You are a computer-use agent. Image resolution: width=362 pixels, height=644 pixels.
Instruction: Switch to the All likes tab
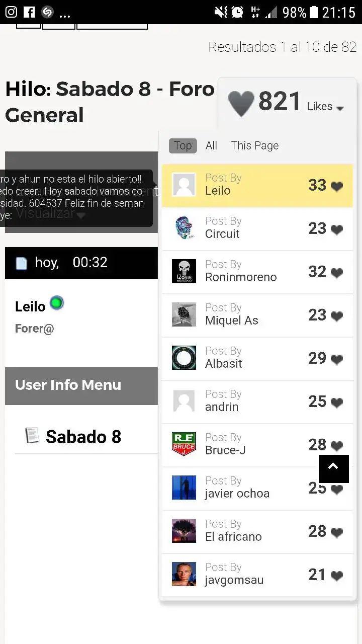pos(211,145)
